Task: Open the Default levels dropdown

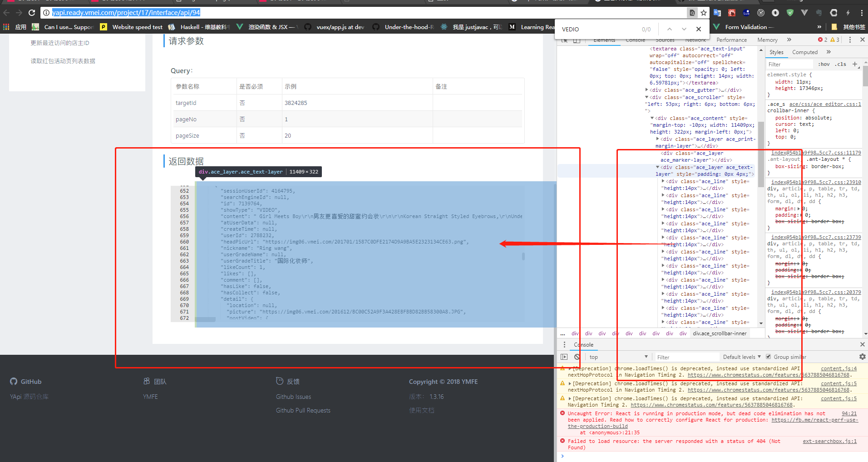Action: pos(742,357)
